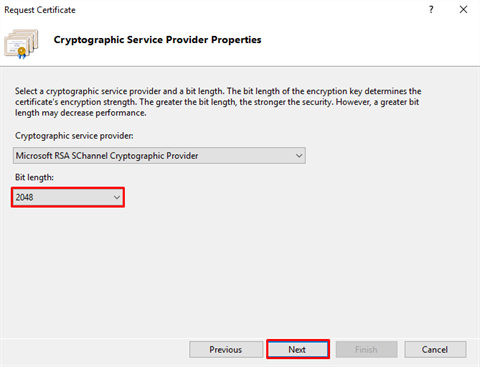Continue with the Next button
480x367 pixels.
pos(298,349)
